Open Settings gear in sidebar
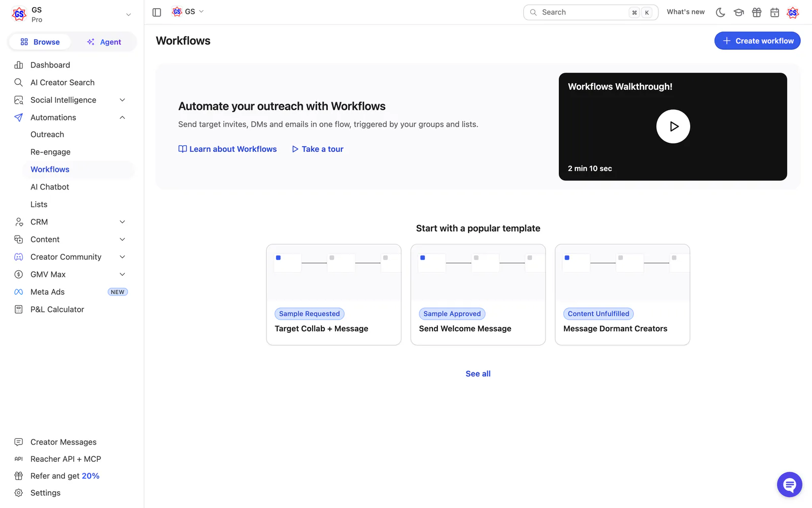Viewport: 812px width, 508px height. [19, 493]
